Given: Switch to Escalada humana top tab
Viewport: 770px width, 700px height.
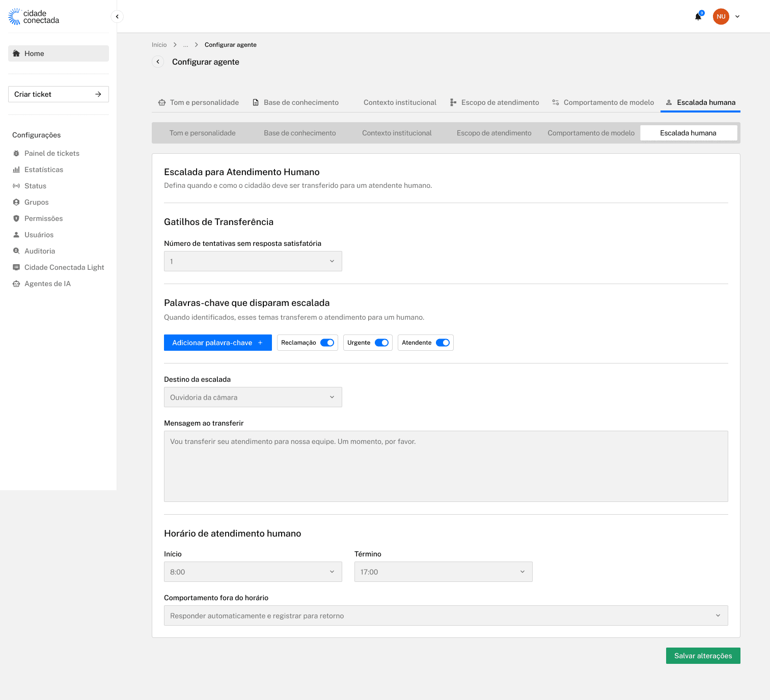Looking at the screenshot, I should click(x=700, y=102).
